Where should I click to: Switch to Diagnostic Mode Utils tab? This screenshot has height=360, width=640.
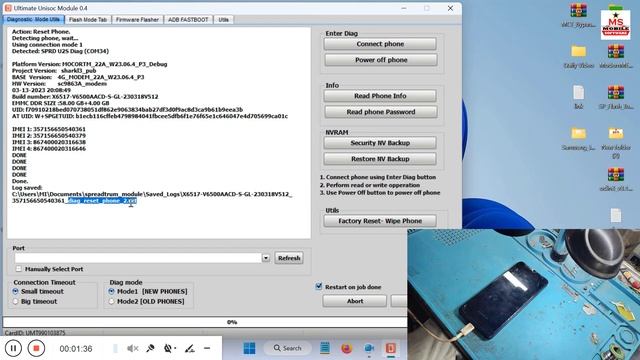click(x=33, y=19)
